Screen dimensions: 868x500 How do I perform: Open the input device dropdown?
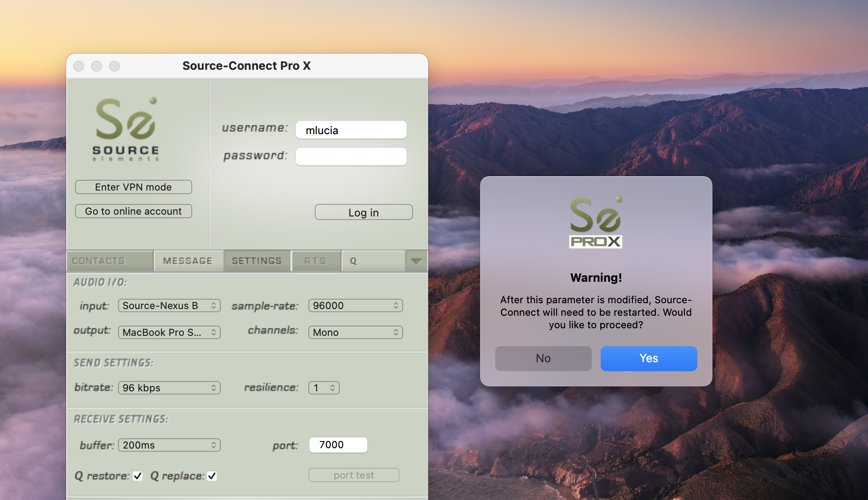(x=169, y=305)
